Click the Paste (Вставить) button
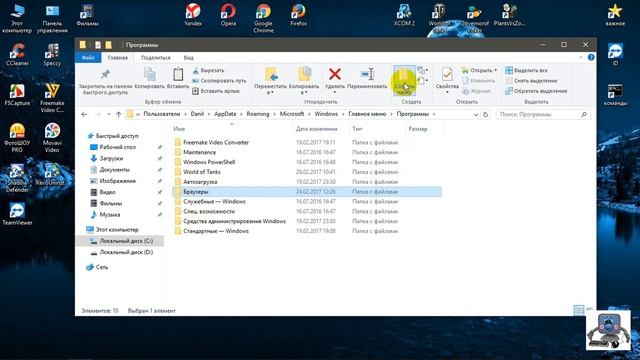Image resolution: width=640 pixels, height=360 pixels. pyautogui.click(x=178, y=79)
